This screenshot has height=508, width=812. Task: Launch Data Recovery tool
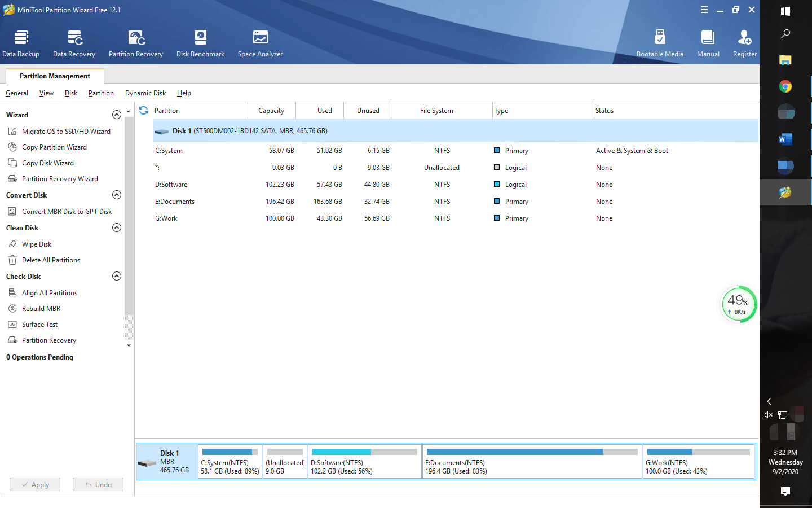[x=74, y=44]
